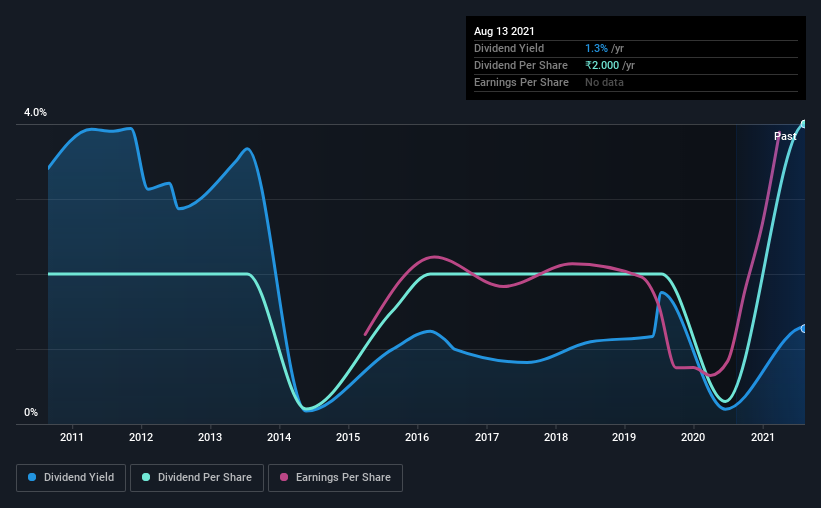Click the Past region label
This screenshot has height=508, width=821.
[785, 136]
